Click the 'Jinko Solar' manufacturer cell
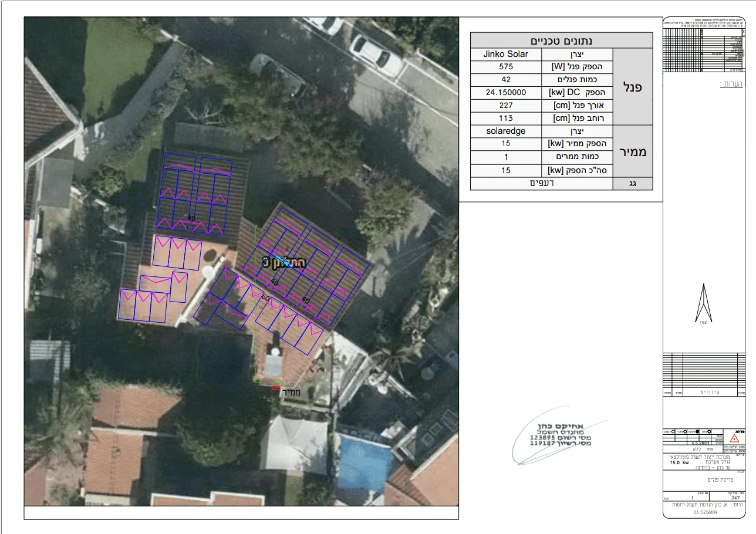 pyautogui.click(x=505, y=54)
